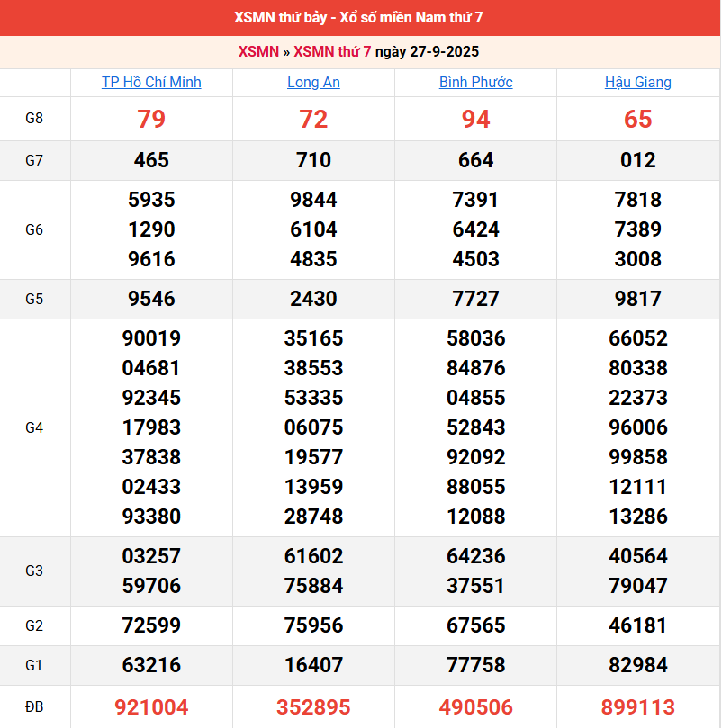Viewport: 722px width, 728px height.
Task: Click special prize number 921004
Action: pos(151,707)
